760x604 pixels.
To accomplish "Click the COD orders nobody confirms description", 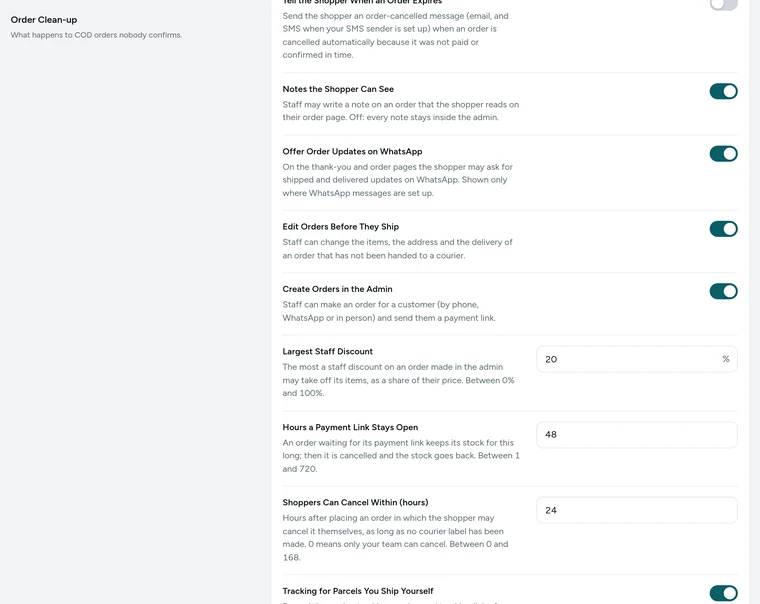I will click(x=96, y=35).
